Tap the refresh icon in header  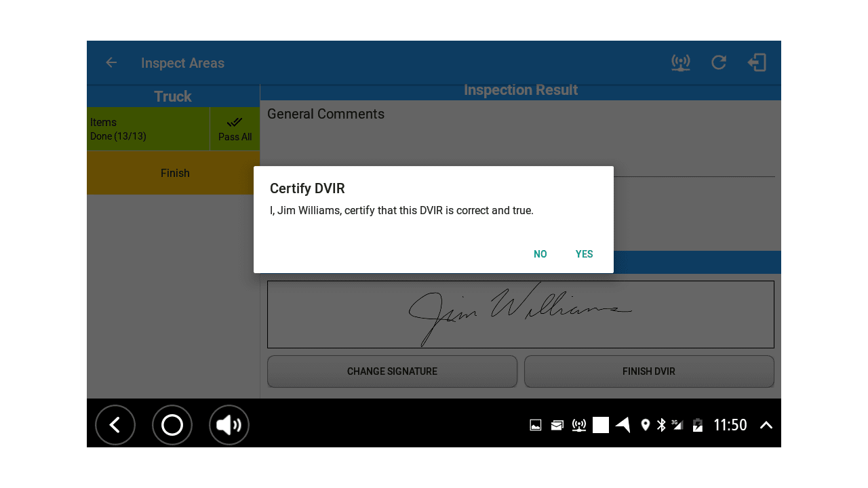point(719,62)
